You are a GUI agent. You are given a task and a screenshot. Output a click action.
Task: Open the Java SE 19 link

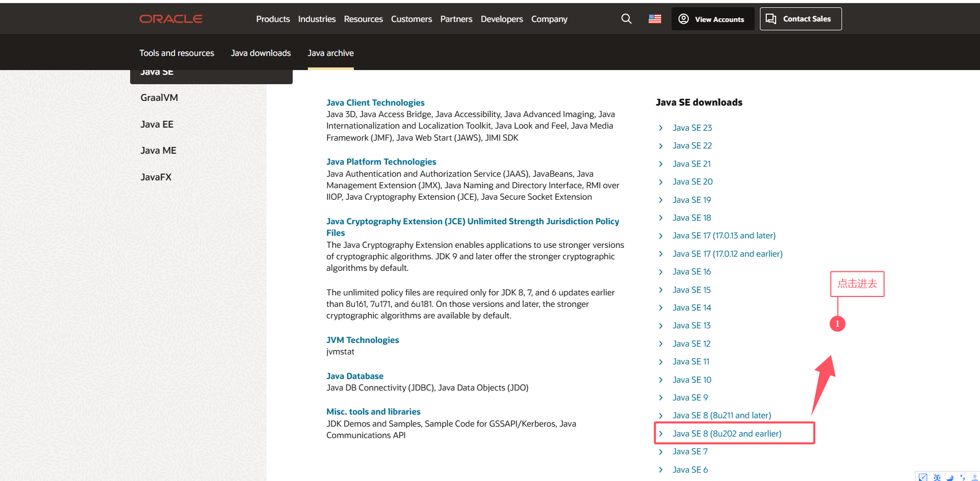click(691, 200)
